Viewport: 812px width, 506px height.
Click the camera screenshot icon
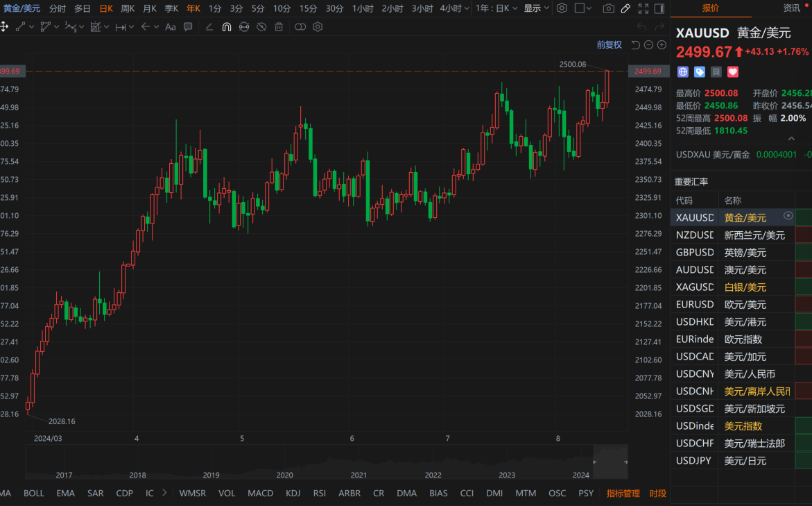point(608,8)
